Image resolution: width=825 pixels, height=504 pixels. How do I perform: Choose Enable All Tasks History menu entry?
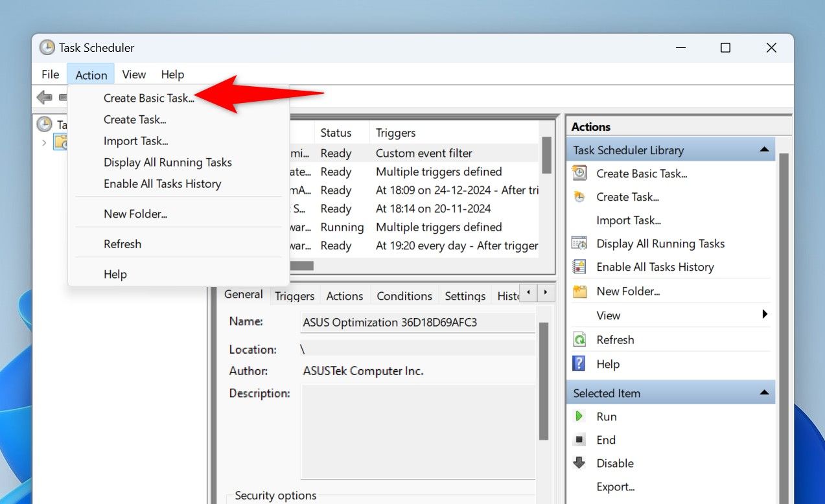click(x=163, y=183)
